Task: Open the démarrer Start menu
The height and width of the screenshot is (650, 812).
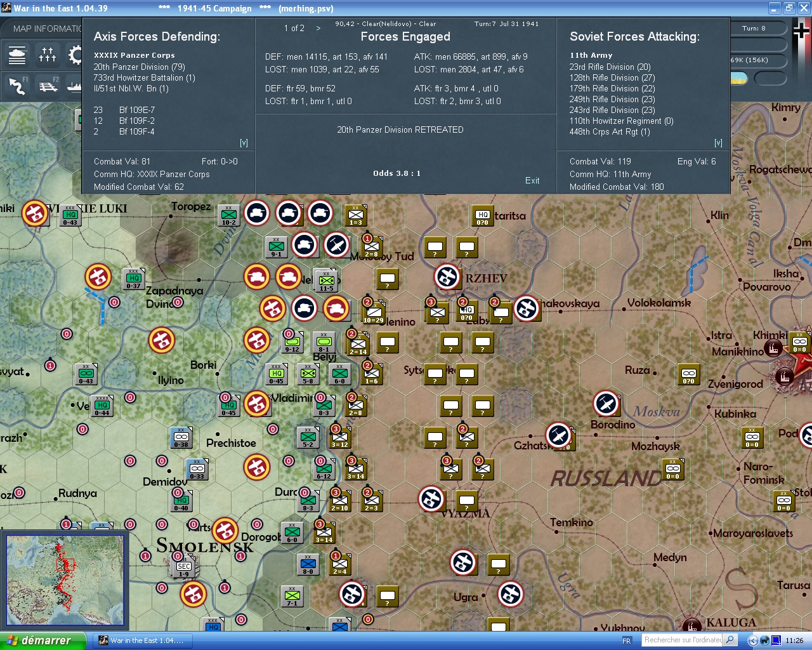Action: click(43, 640)
